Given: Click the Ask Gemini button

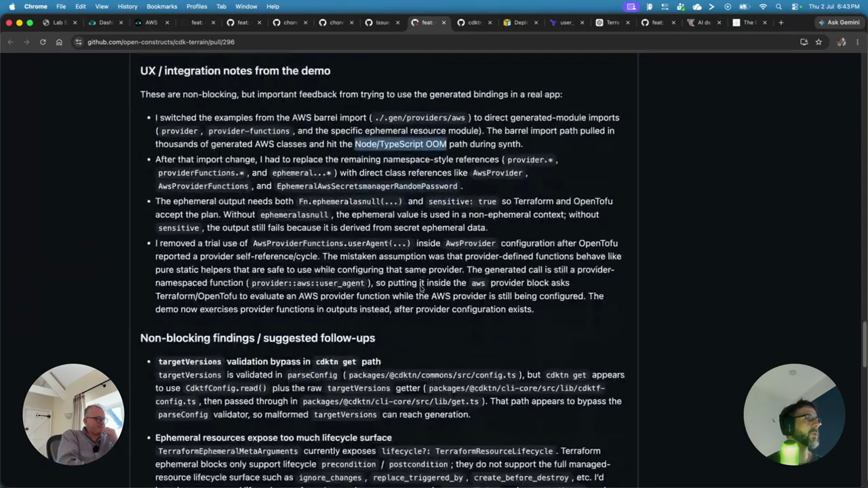Looking at the screenshot, I should point(840,22).
